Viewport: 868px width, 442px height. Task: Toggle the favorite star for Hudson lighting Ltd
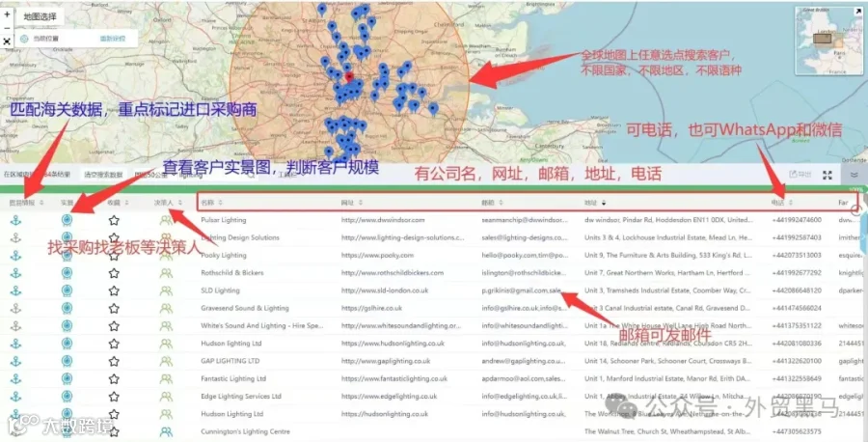114,344
